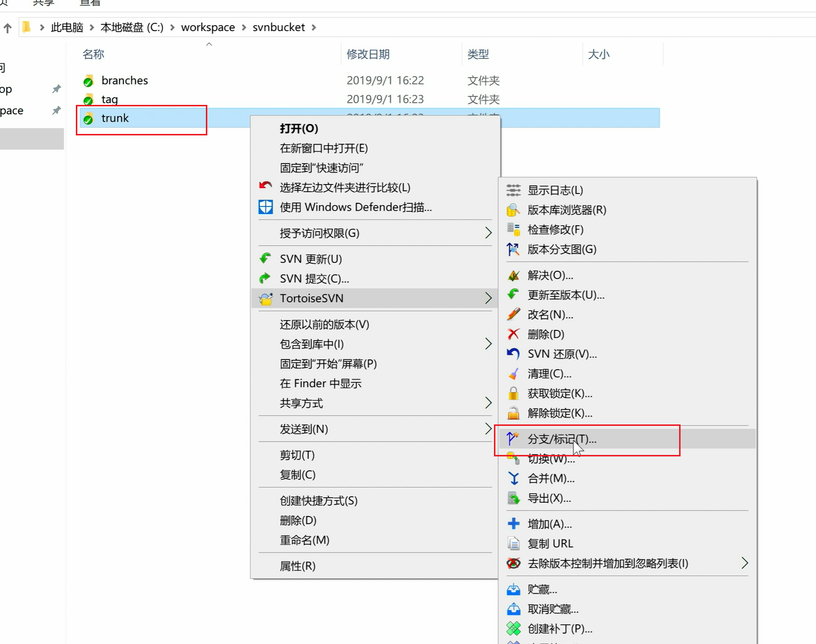Click the clean up broom icon
This screenshot has width=816, height=644.
coord(513,374)
